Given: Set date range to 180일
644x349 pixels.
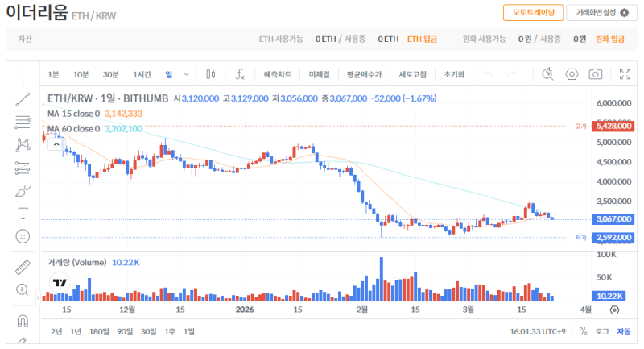Looking at the screenshot, I should (x=99, y=332).
